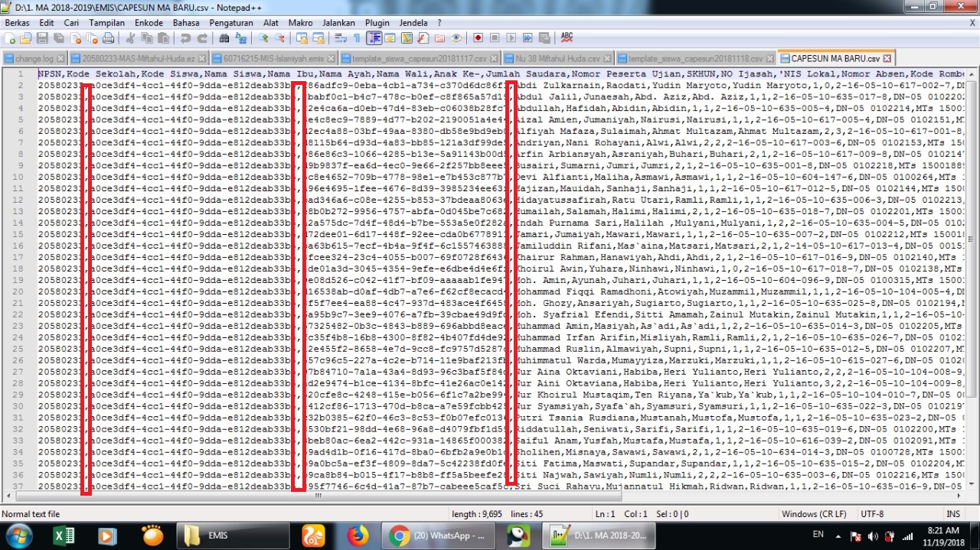Image resolution: width=980 pixels, height=550 pixels.
Task: Open the EMIS folder taskbar button
Action: click(x=233, y=535)
